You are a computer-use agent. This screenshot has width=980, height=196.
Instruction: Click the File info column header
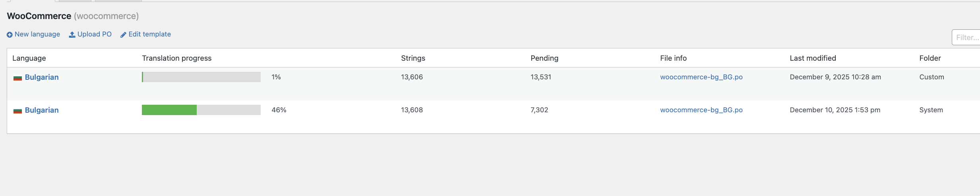tap(673, 58)
